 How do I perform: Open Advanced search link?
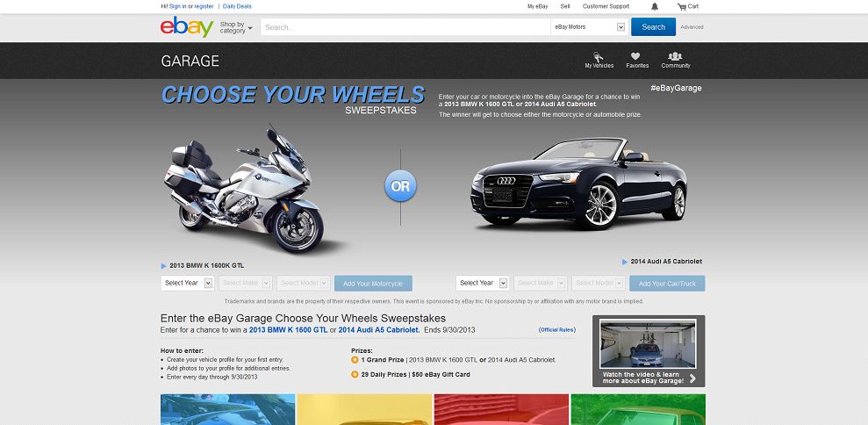pos(692,27)
